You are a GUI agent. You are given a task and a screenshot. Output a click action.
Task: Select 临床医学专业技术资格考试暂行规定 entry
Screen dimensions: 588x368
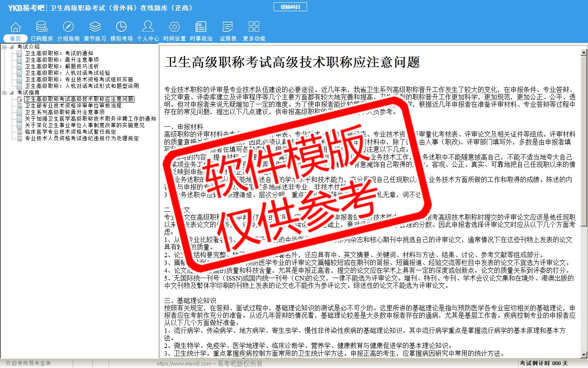[70, 132]
